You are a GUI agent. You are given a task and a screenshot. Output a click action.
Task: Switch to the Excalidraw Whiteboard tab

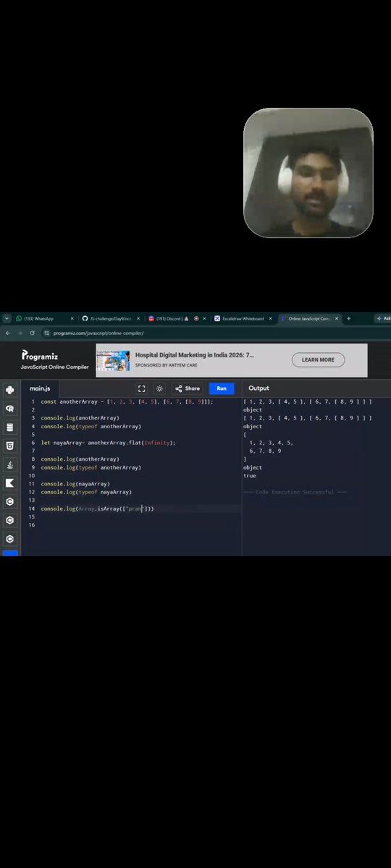pyautogui.click(x=243, y=318)
